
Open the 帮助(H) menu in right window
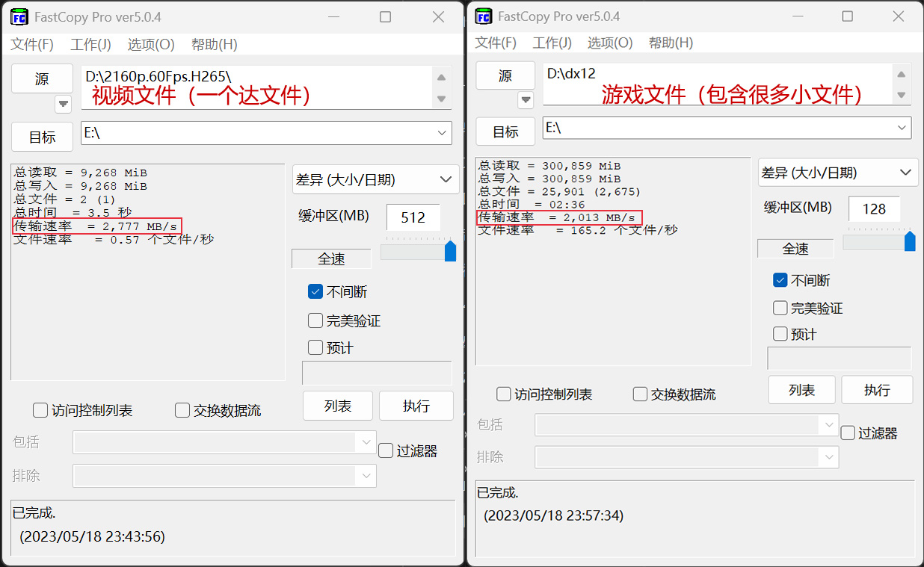[671, 43]
